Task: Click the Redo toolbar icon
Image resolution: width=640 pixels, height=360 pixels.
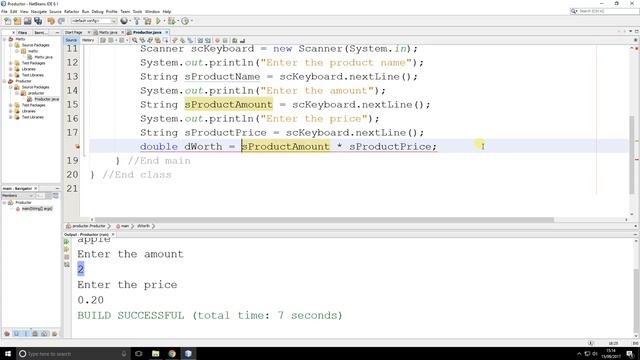Action: click(61, 21)
